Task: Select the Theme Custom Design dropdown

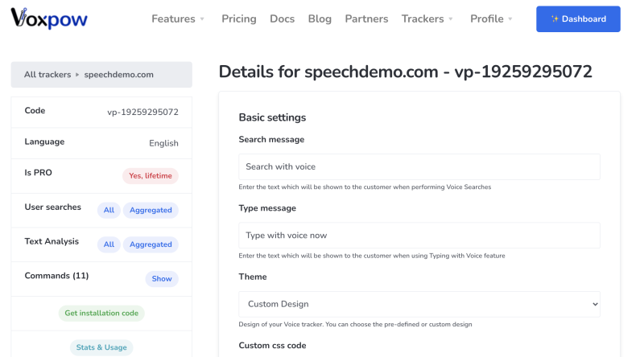Action: [x=419, y=304]
